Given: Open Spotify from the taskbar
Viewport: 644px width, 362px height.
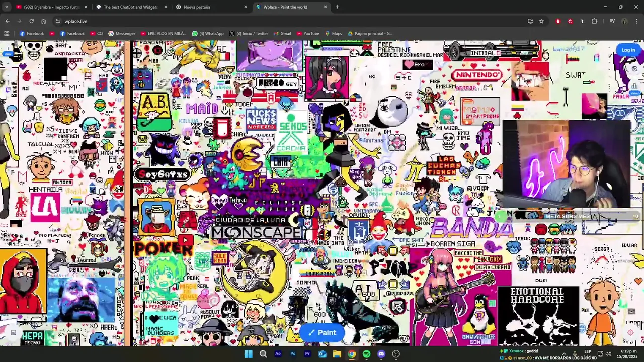Looking at the screenshot, I should (x=366, y=354).
